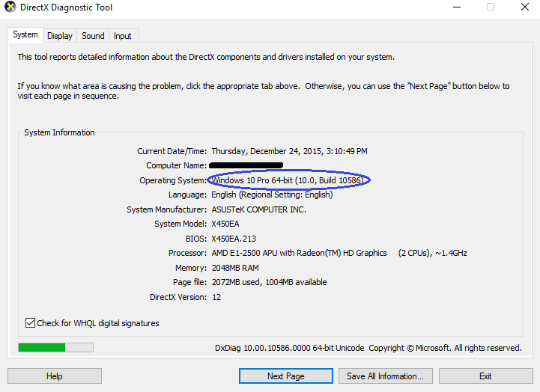The height and width of the screenshot is (392, 540).
Task: Click the DirectX Version label
Action: point(178,297)
